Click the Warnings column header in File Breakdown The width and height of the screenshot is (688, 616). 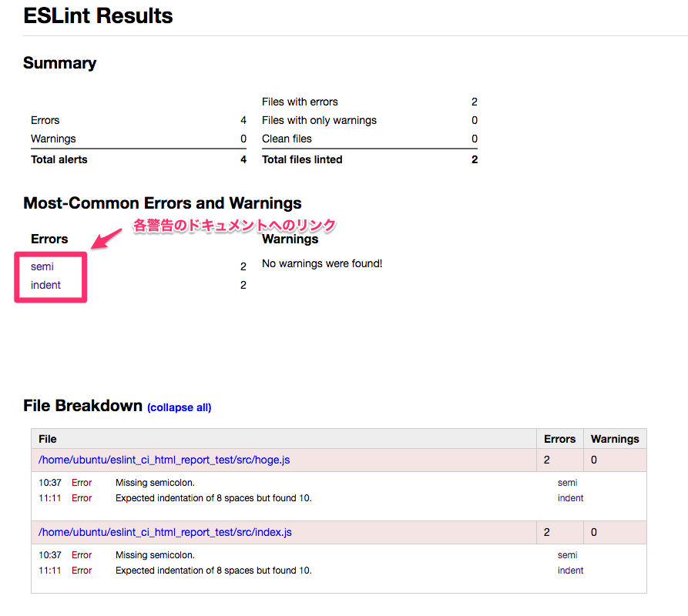[x=615, y=439]
